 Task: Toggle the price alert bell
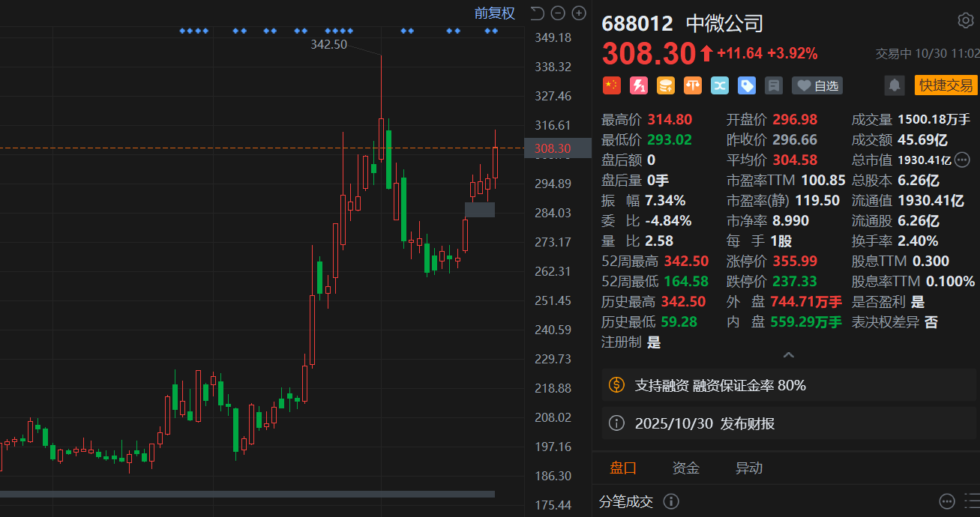click(x=894, y=85)
